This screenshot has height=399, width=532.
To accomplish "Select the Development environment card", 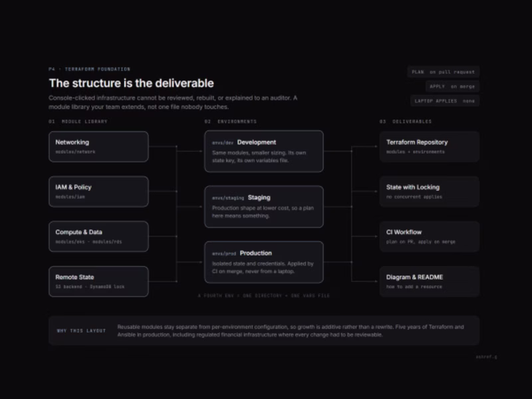I will pyautogui.click(x=263, y=152).
